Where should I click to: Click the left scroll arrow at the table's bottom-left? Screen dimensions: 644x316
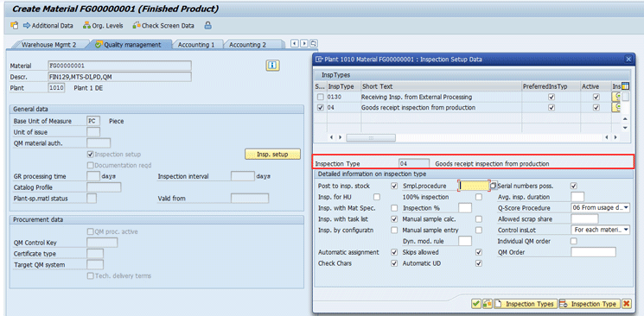point(332,137)
